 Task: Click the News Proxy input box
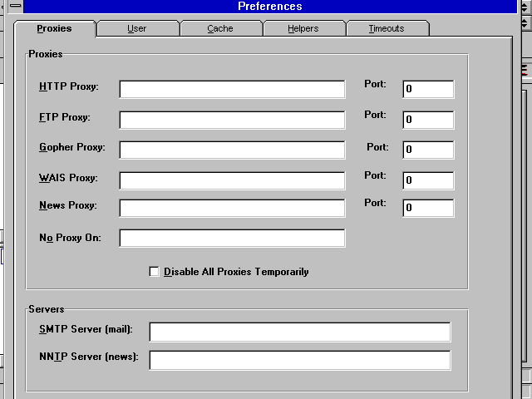point(232,208)
